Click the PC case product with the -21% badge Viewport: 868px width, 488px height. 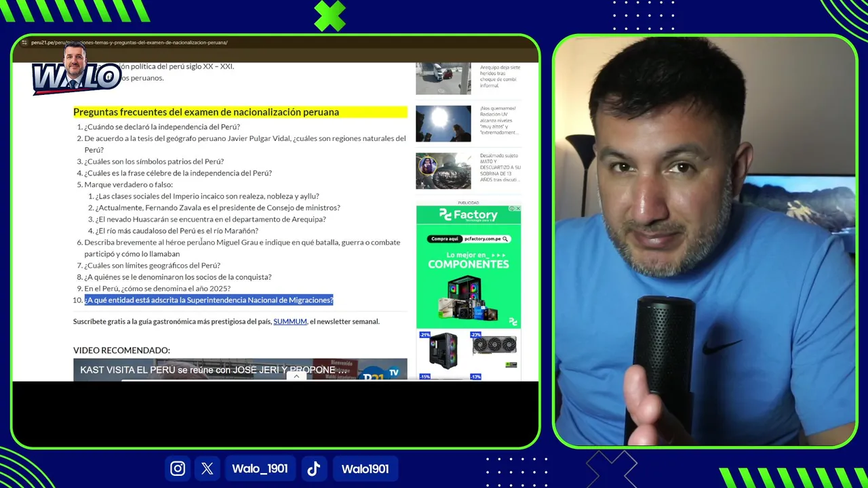pyautogui.click(x=442, y=351)
